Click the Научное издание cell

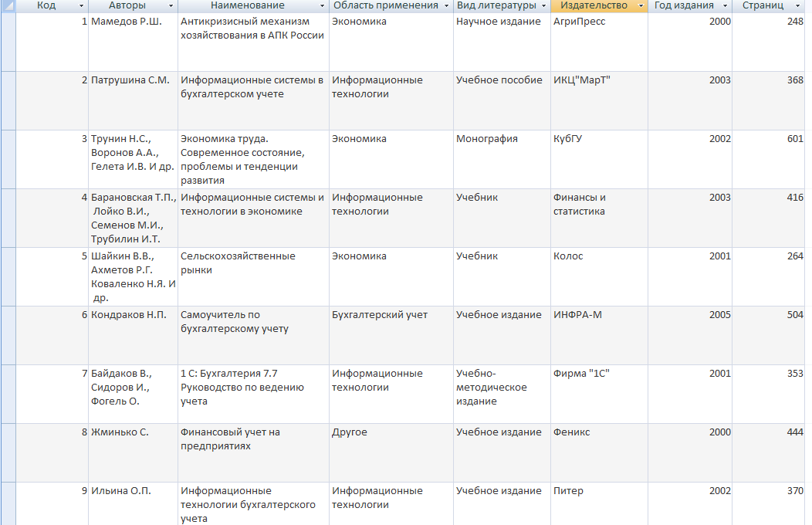pos(502,42)
